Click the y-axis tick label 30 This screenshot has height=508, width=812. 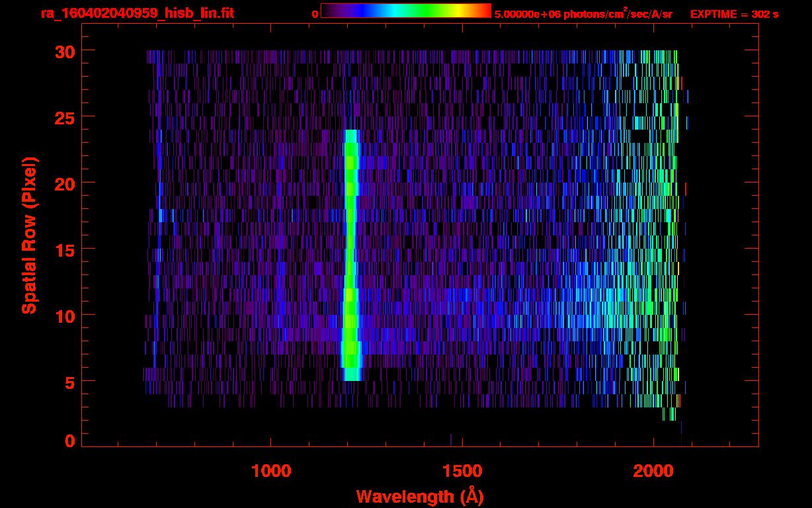click(64, 51)
